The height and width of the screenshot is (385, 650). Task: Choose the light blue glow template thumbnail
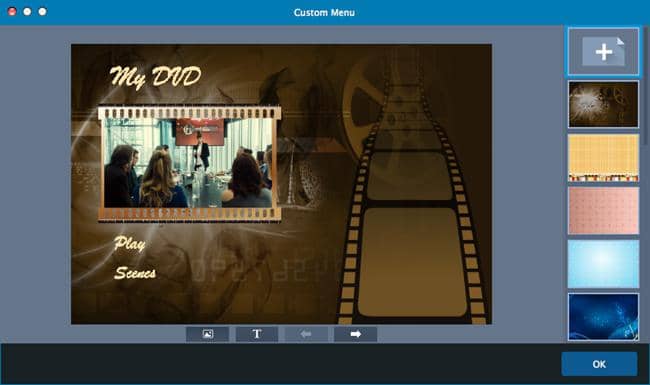603,264
